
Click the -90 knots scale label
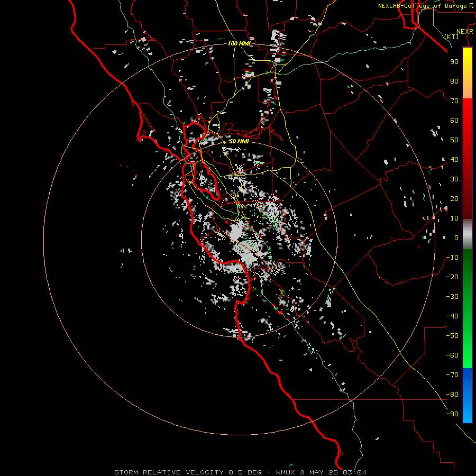tap(452, 414)
